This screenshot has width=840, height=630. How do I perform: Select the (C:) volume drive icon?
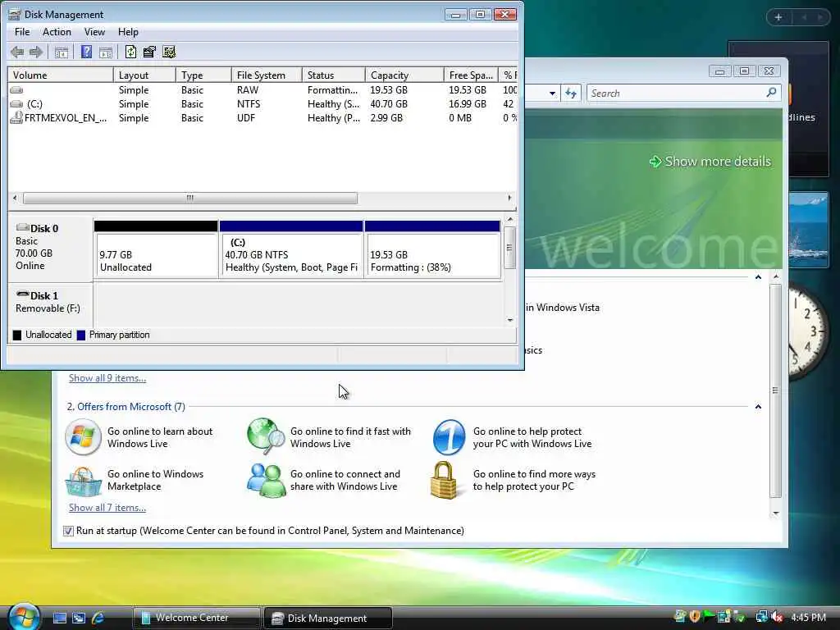tap(16, 104)
